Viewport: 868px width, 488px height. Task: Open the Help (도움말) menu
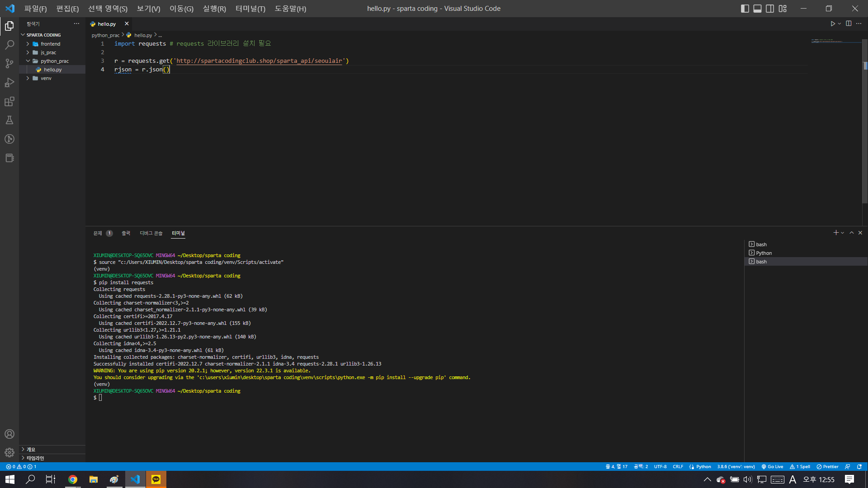click(290, 9)
